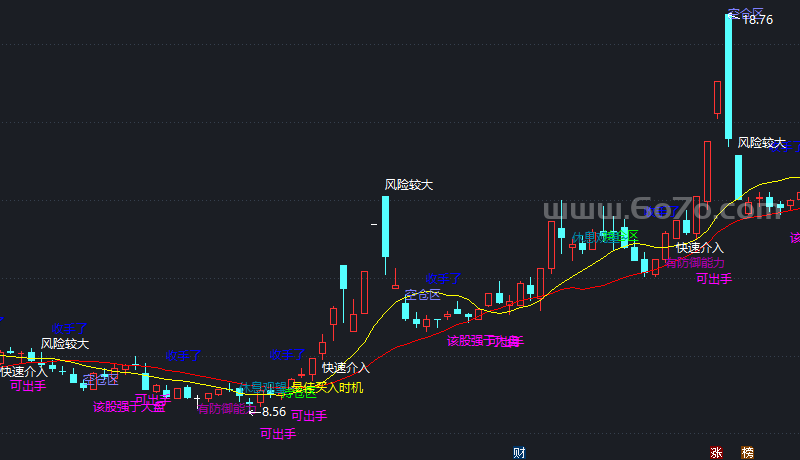Screen dimensions: 800x460
Task: Click 可出手 label under the 8.56 price
Action: pos(278,434)
